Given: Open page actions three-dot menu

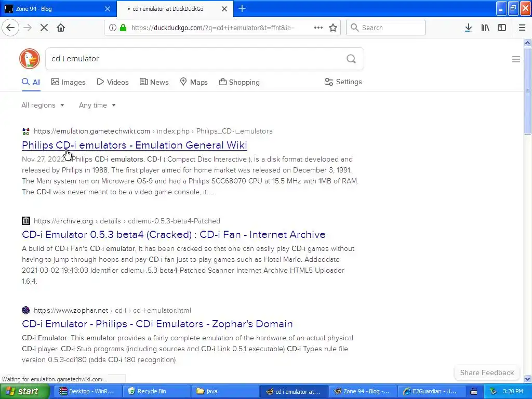Looking at the screenshot, I should 318,28.
